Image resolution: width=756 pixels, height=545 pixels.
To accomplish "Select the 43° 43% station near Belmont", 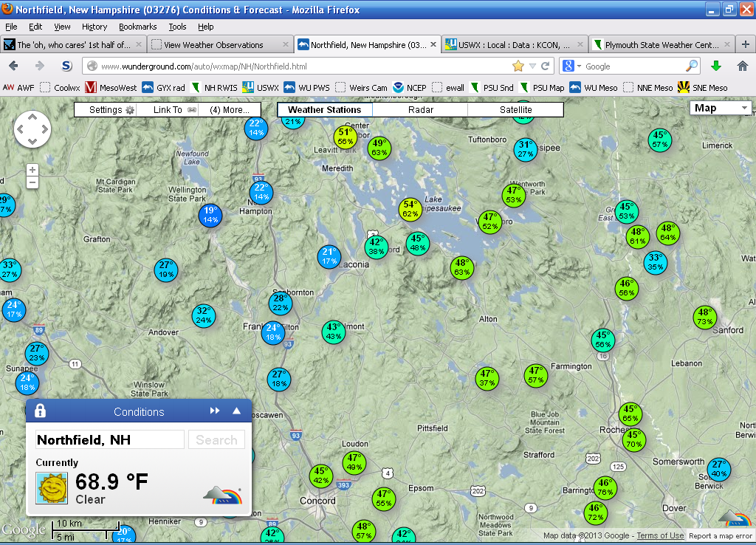I will click(333, 332).
